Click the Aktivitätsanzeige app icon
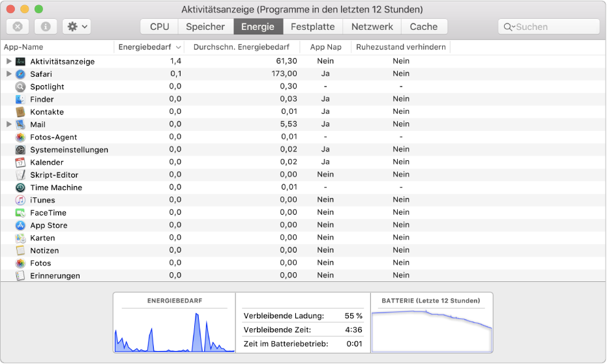This screenshot has height=364, width=607. click(20, 61)
